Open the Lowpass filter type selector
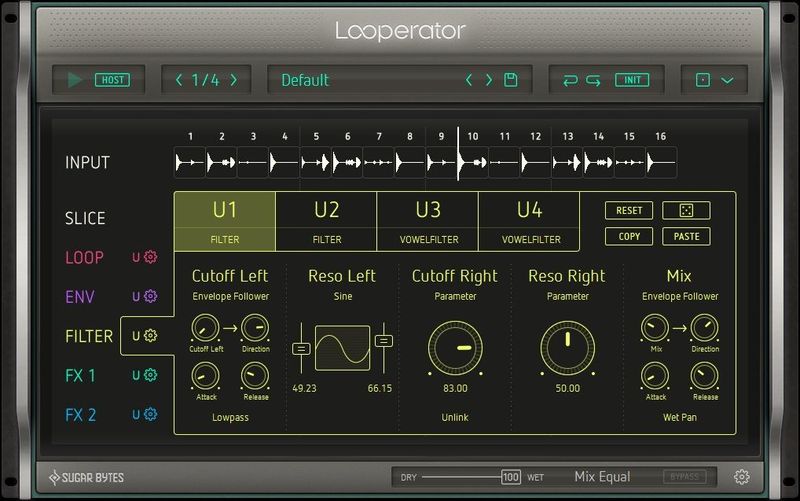Image resolution: width=800 pixels, height=501 pixels. (231, 417)
